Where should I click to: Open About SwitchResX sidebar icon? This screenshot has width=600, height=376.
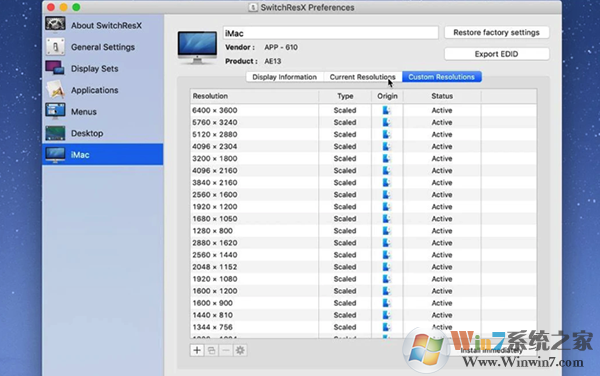[x=55, y=24]
